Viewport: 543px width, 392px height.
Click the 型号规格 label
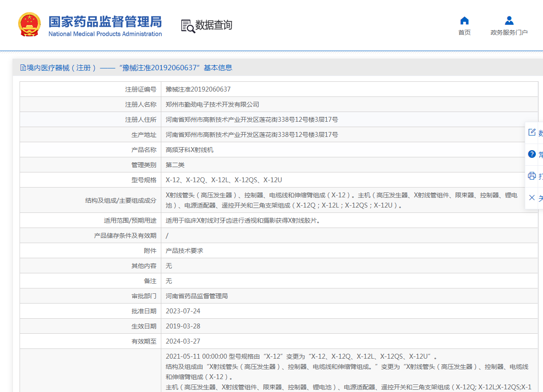coord(144,180)
